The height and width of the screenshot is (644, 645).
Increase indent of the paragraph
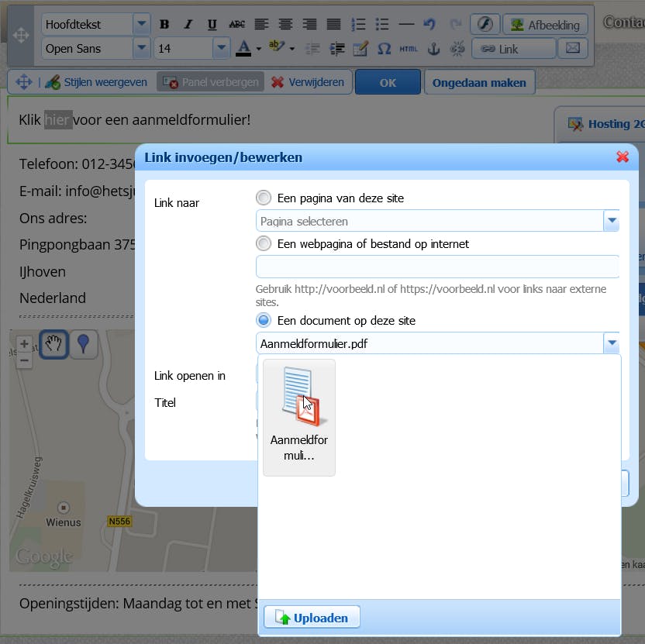(x=337, y=49)
